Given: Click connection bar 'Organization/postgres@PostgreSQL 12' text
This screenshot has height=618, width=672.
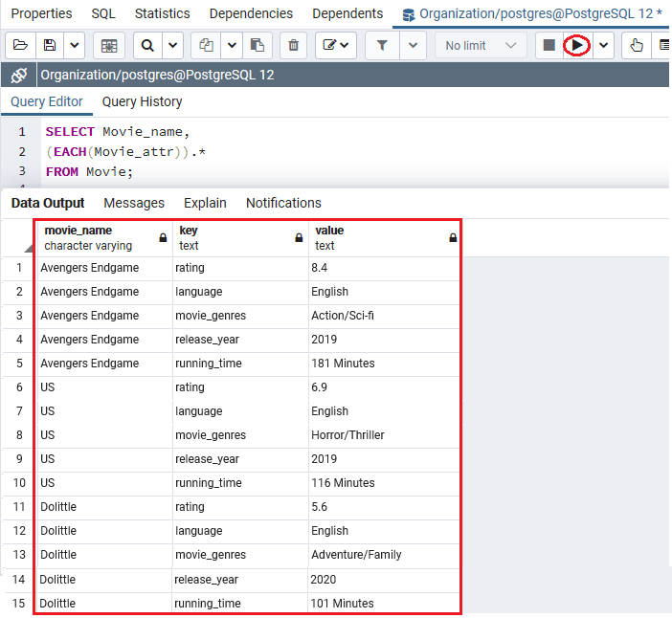Looking at the screenshot, I should pos(157,75).
